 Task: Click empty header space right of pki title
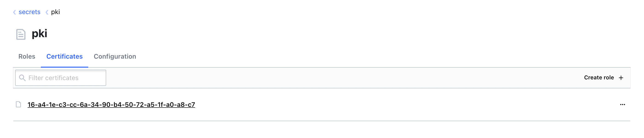(x=325, y=34)
